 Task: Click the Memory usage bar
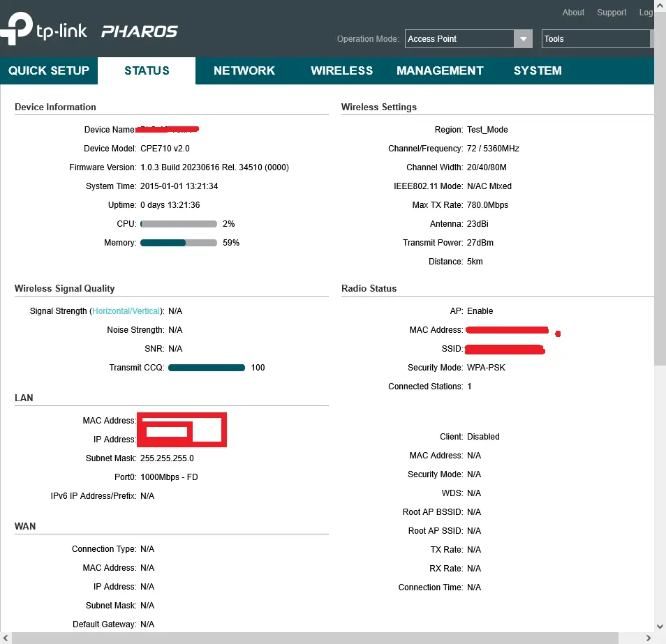coord(179,243)
